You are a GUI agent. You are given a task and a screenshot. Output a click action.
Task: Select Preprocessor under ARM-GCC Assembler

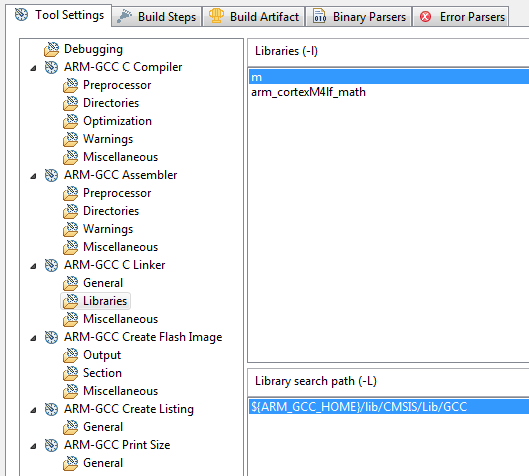click(117, 193)
